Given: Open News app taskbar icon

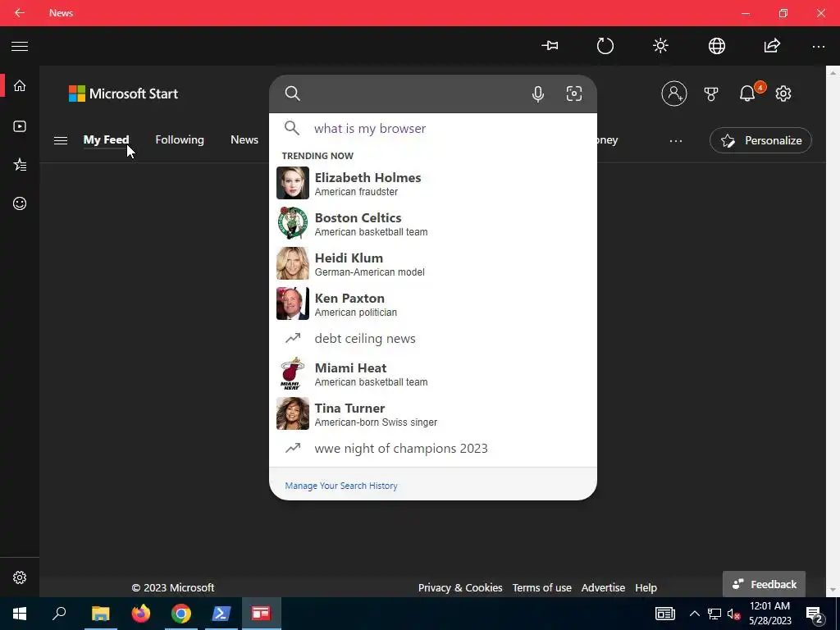Looking at the screenshot, I should pyautogui.click(x=262, y=614).
